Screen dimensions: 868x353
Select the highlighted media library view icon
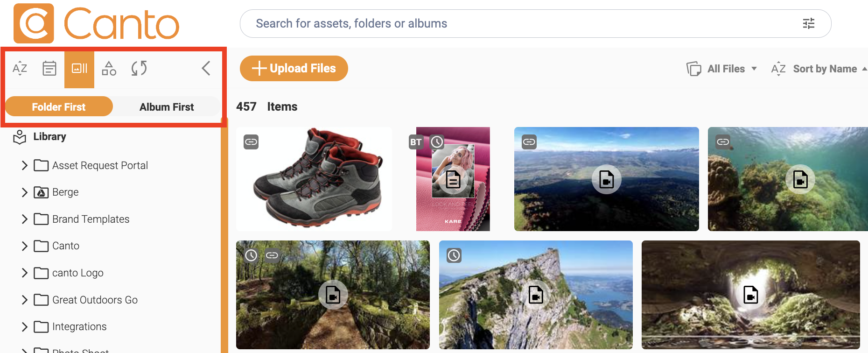[79, 69]
